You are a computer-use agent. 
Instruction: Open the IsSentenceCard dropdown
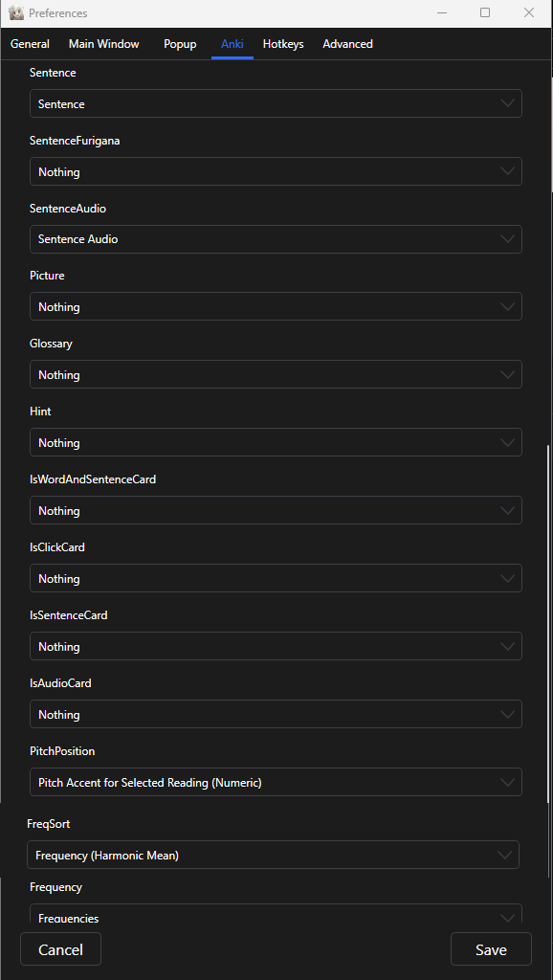276,646
